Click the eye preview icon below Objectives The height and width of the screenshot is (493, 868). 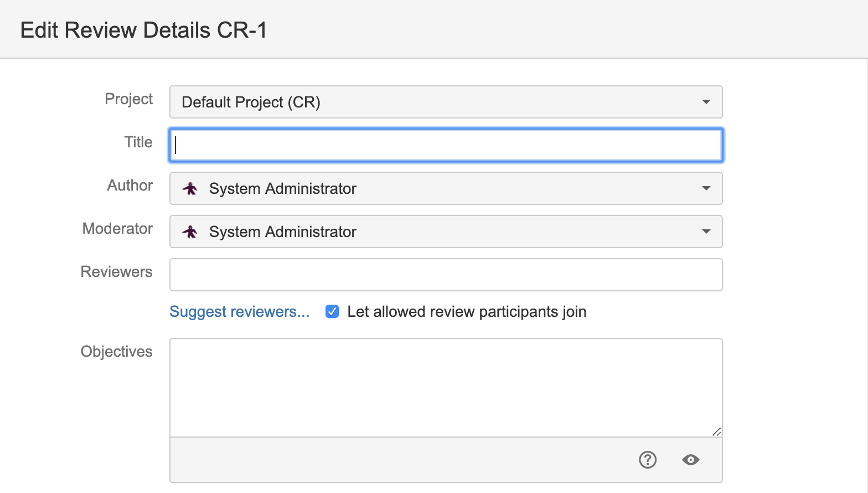coord(690,460)
